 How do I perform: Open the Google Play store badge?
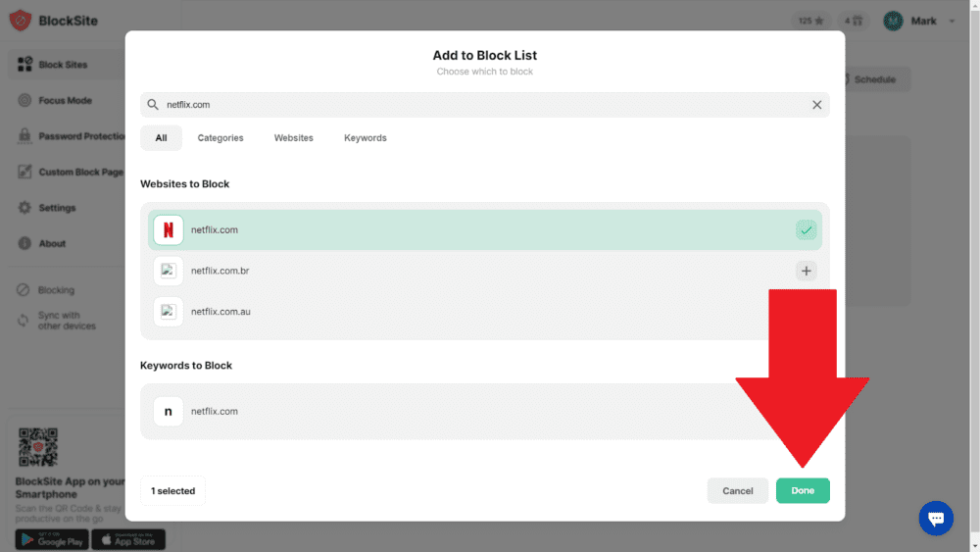point(52,539)
